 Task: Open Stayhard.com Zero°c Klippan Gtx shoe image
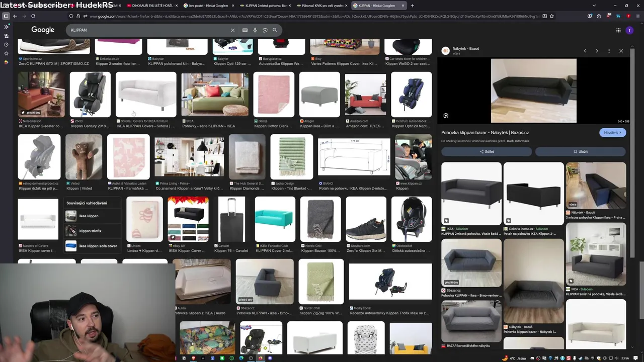[366, 219]
